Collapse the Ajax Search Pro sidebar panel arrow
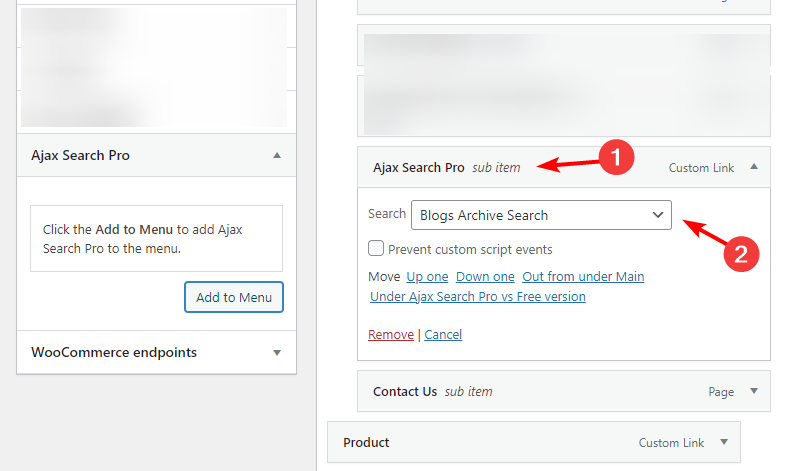 [x=277, y=156]
